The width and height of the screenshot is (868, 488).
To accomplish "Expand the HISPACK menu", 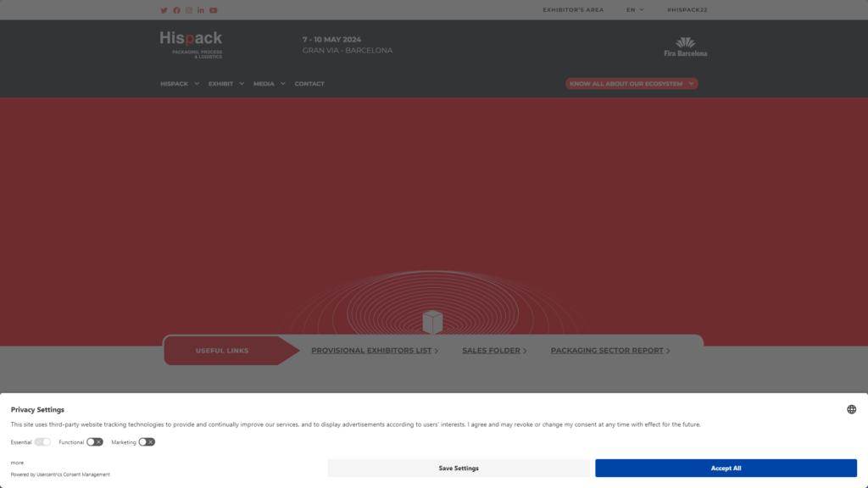I will (x=180, y=84).
